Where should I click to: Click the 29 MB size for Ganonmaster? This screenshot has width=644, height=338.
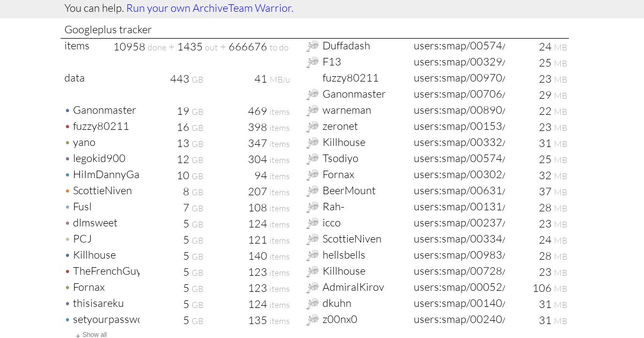coord(553,95)
